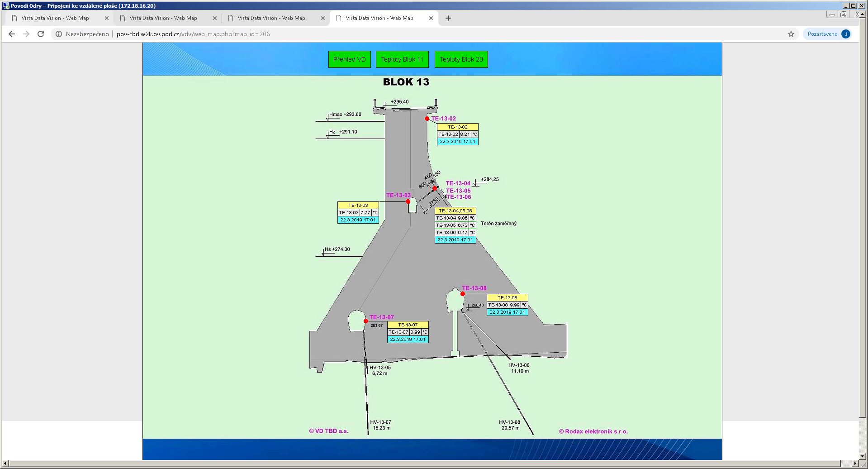Minimize the remote desktop window
Image resolution: width=868 pixels, height=469 pixels.
(846, 5)
